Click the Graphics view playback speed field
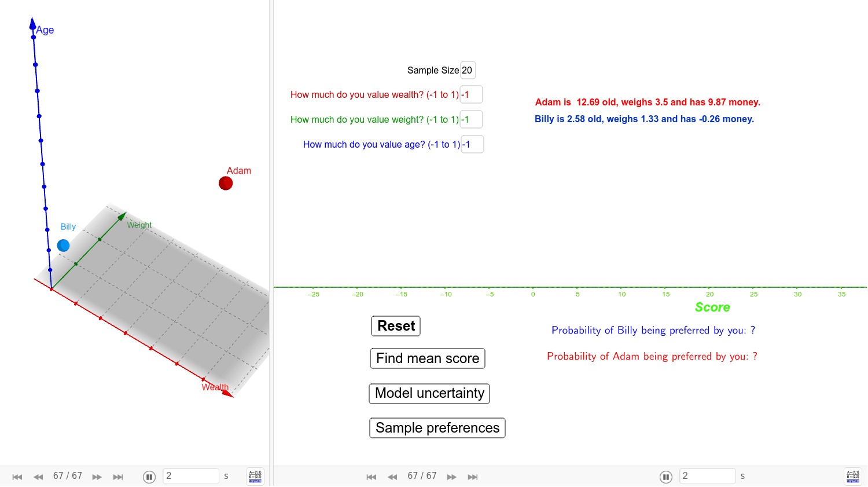Screen dimensions: 868x487 coord(708,476)
